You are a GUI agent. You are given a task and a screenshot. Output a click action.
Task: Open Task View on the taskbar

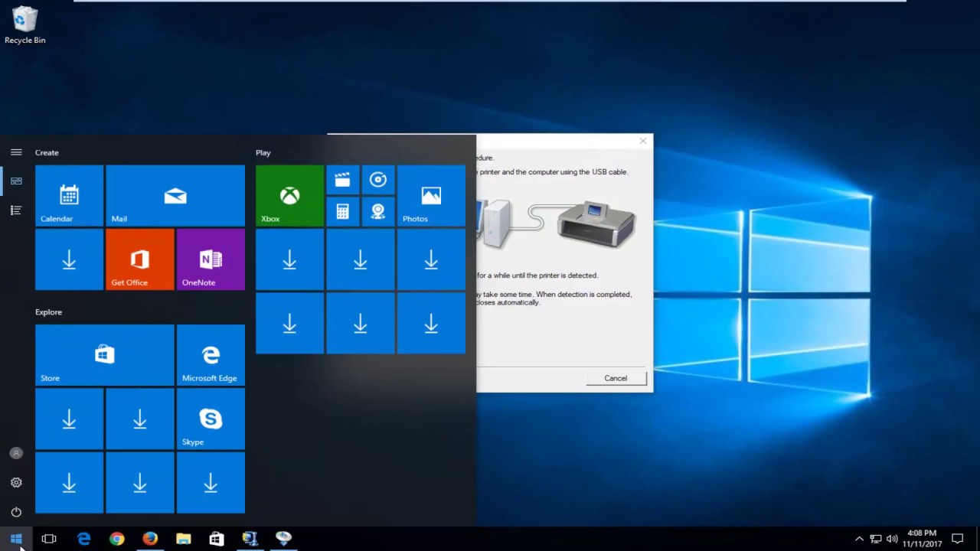coord(49,539)
